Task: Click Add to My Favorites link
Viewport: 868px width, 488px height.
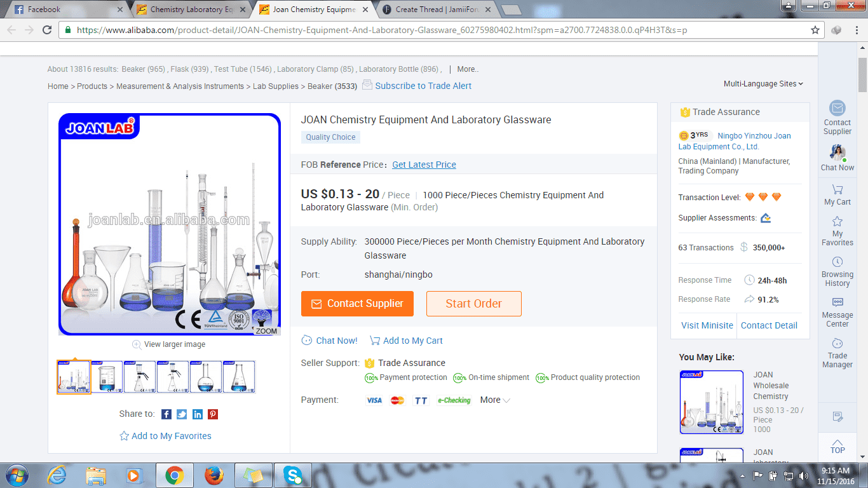Action: click(165, 436)
